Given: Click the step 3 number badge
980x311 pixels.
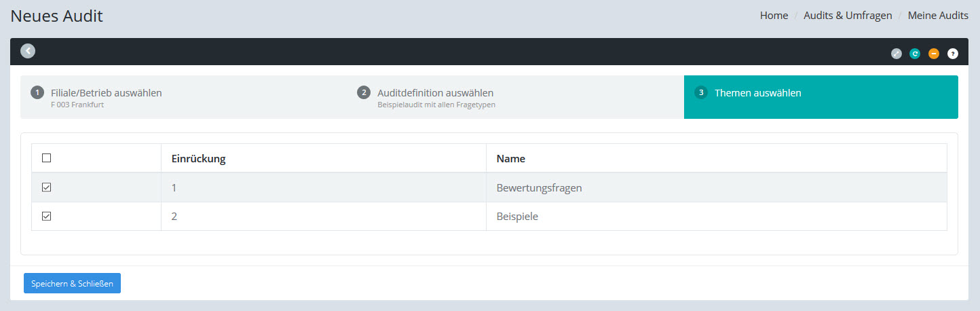Looking at the screenshot, I should pos(701,93).
